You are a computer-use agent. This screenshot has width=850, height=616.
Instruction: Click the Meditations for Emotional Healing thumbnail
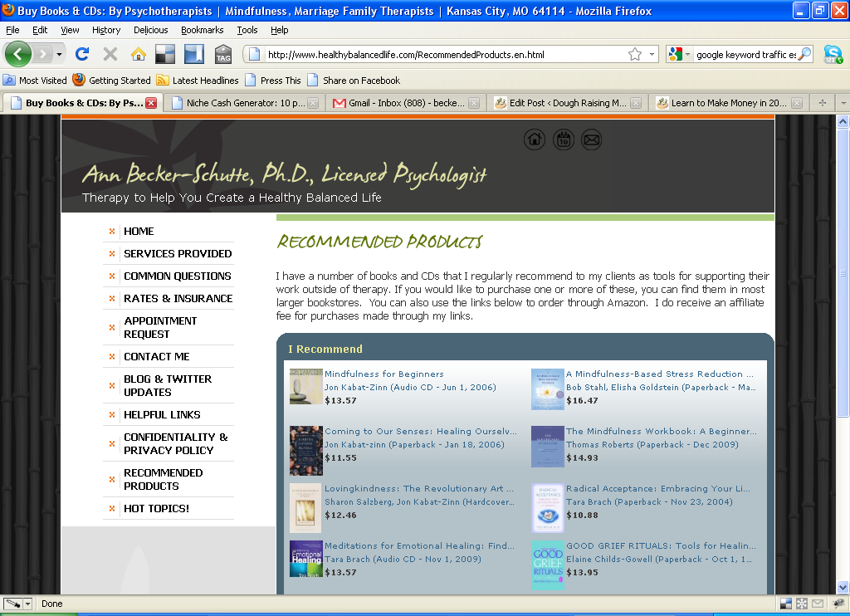(306, 559)
